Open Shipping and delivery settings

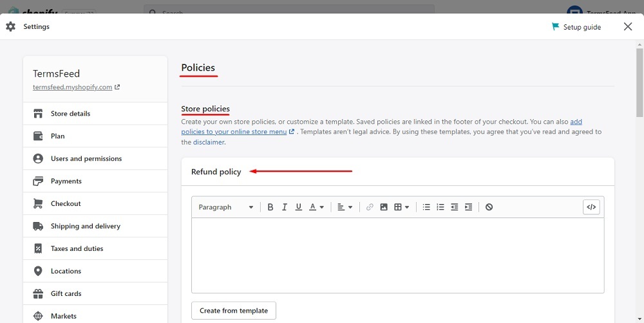(95, 226)
